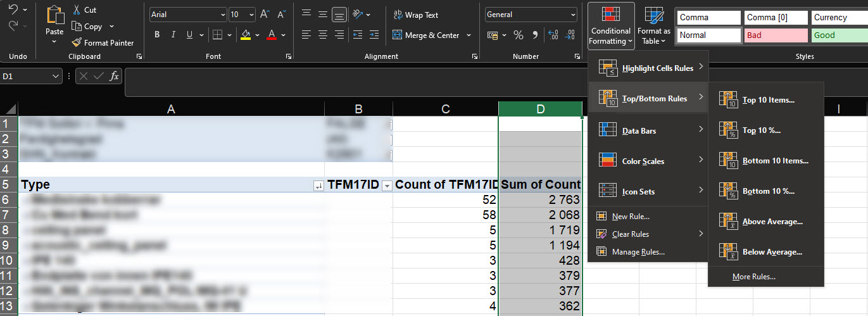
Task: Open Clear Rules submenu
Action: (648, 234)
